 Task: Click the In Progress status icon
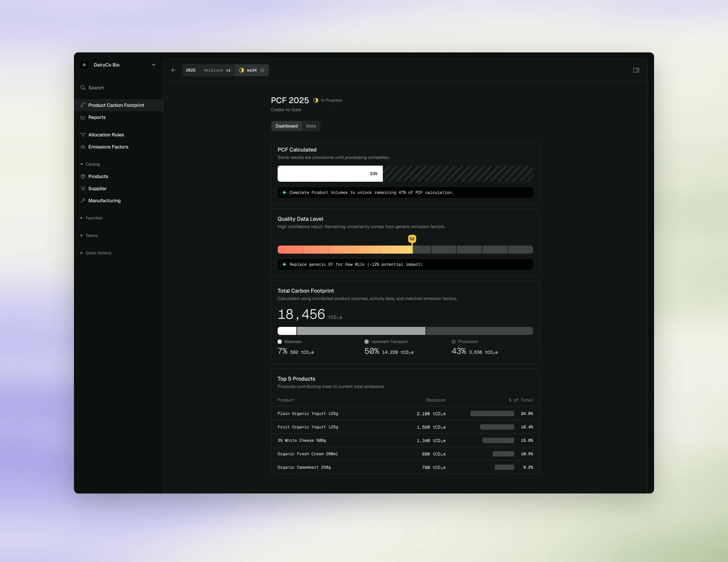tap(316, 100)
